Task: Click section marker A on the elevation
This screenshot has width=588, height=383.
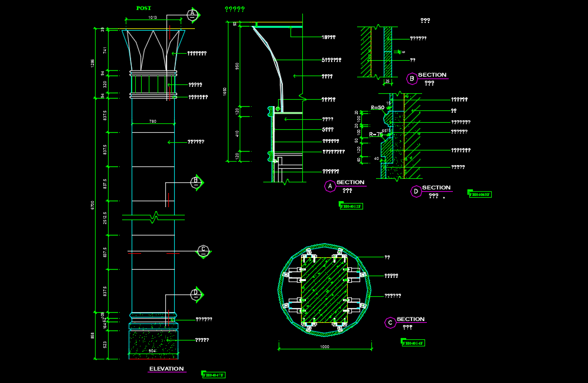Action: (x=192, y=15)
